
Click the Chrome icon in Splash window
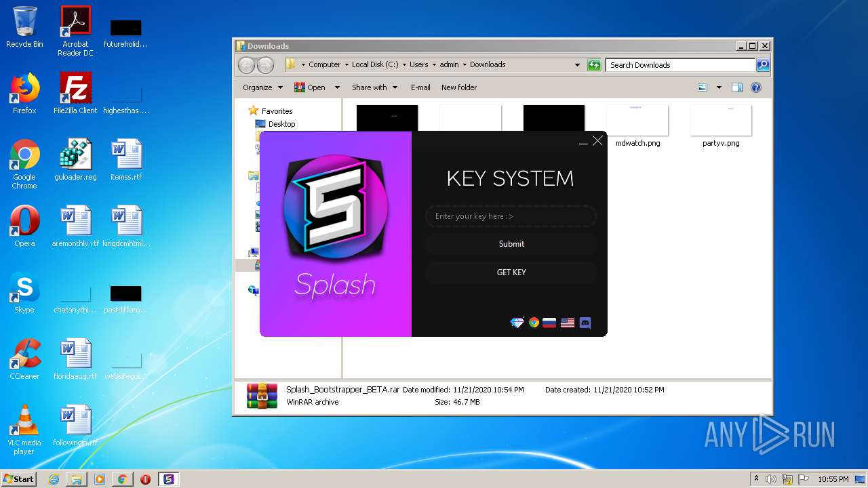tap(534, 323)
